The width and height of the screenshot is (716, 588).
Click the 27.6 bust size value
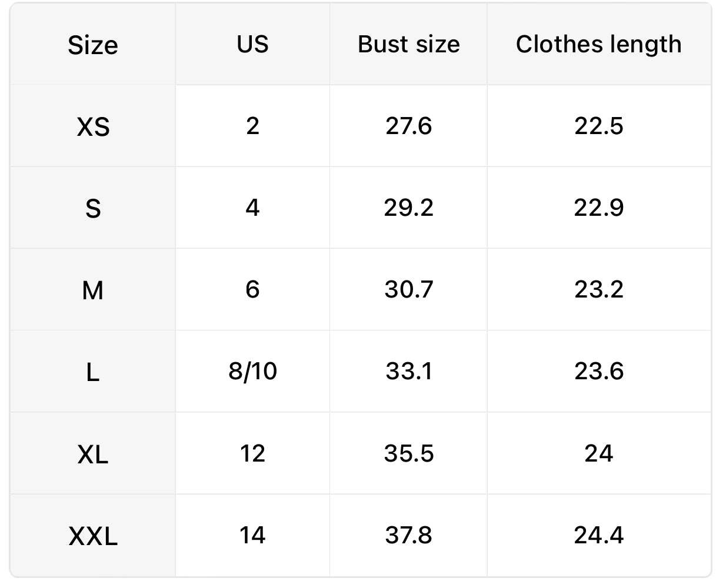408,126
